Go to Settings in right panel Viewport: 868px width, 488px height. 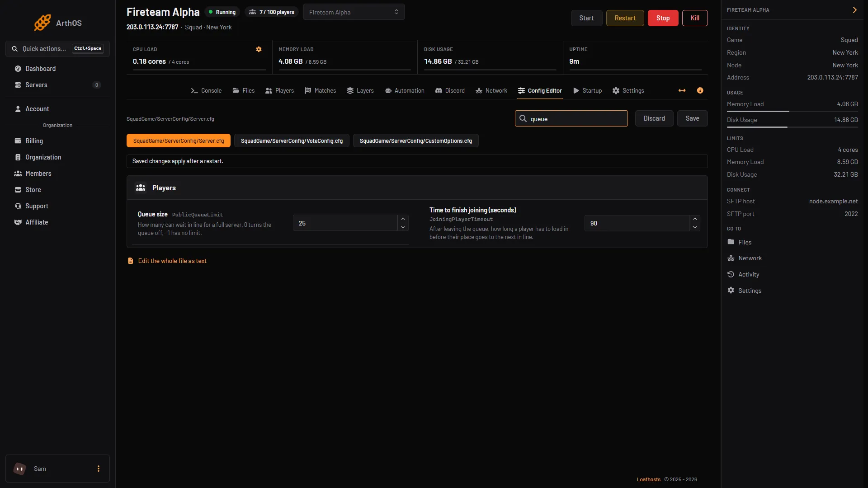coord(744,291)
